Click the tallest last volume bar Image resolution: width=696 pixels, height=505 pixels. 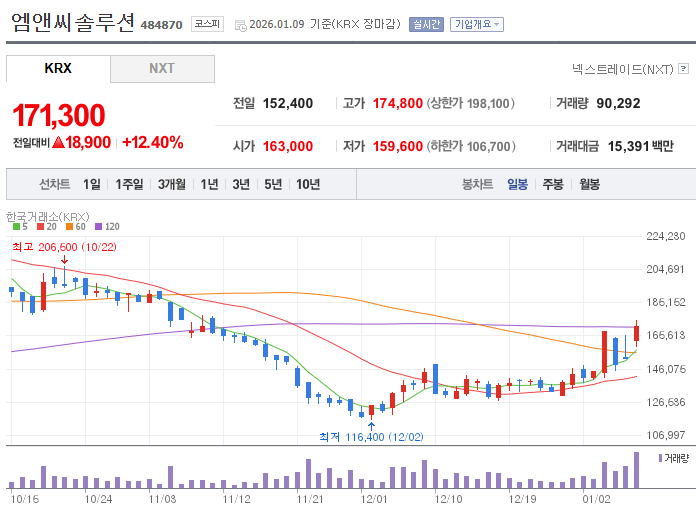(637, 470)
